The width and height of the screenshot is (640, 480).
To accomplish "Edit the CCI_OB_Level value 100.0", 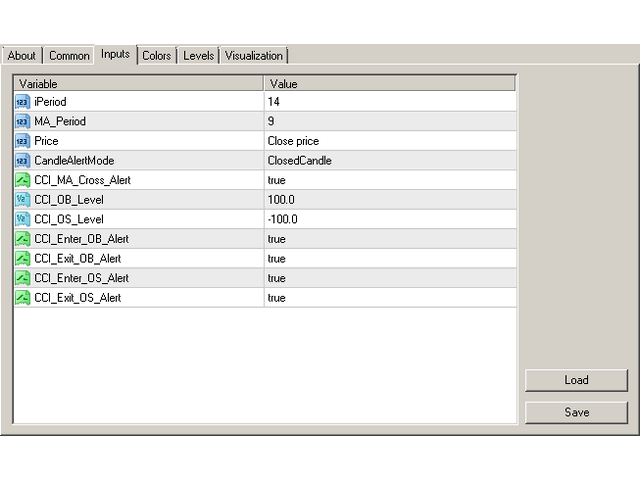I will 390,200.
